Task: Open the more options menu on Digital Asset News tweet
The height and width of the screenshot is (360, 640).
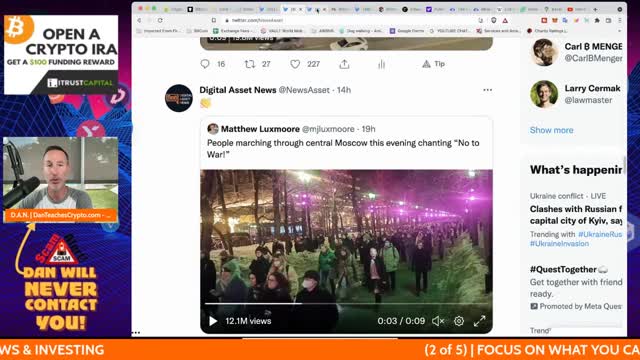Action: point(487,90)
